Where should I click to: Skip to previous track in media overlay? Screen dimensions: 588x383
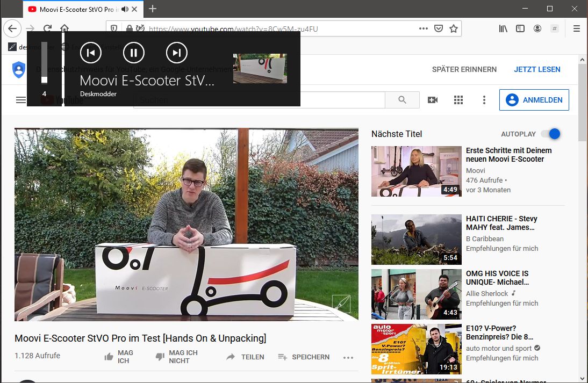coord(91,52)
